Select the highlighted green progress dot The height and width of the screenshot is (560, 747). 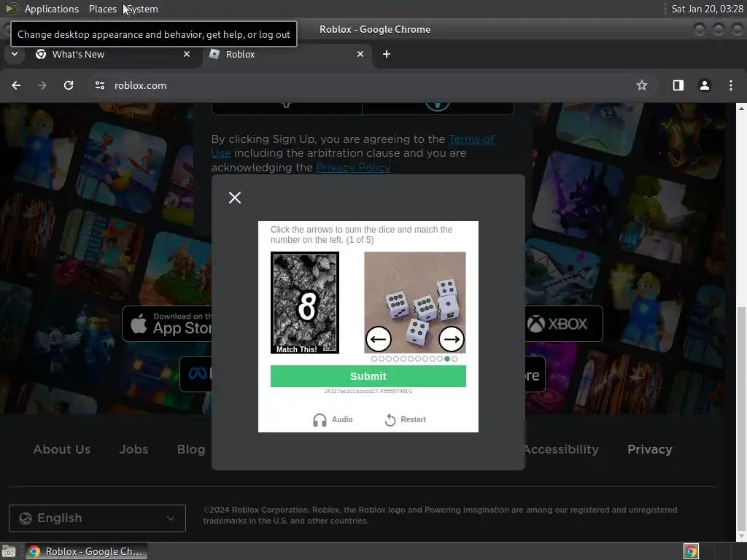point(447,359)
